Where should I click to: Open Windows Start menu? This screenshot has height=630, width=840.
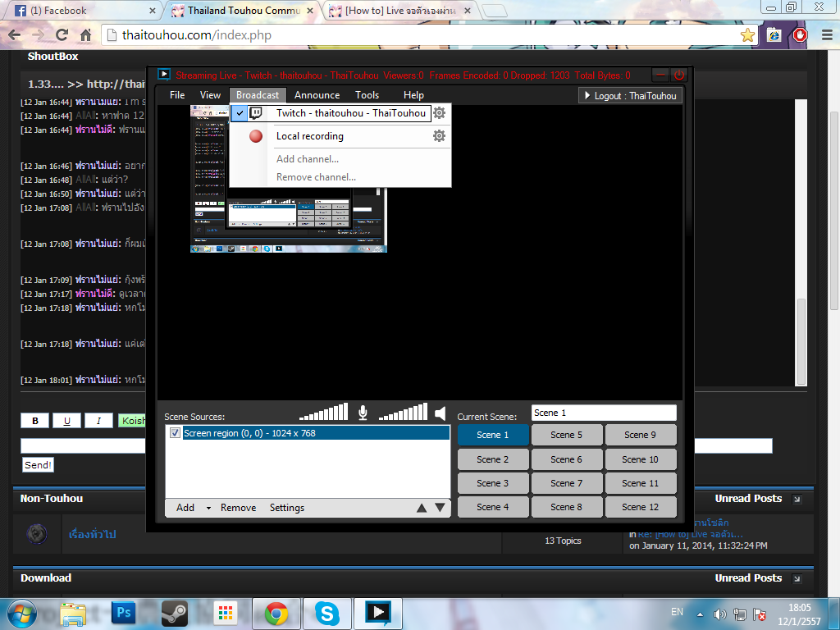21,614
